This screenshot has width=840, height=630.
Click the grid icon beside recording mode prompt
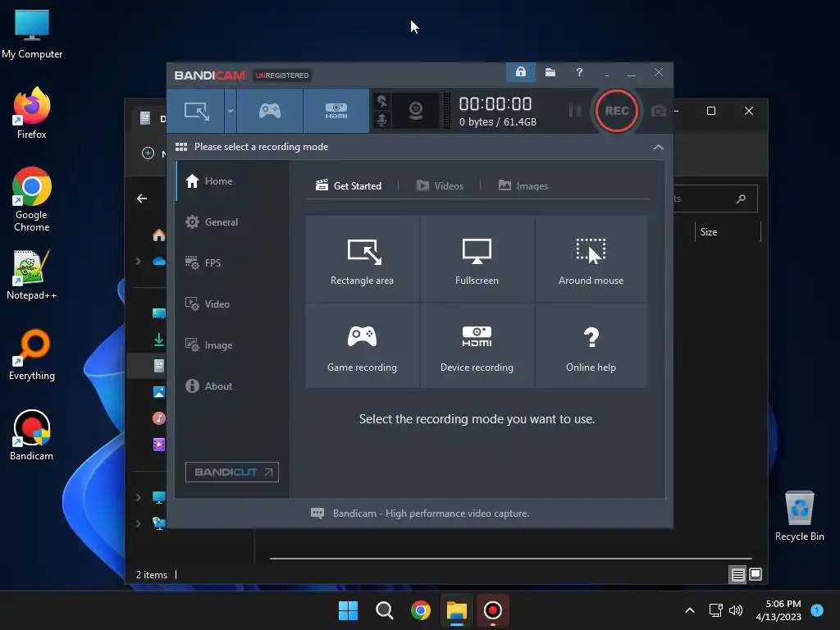(x=181, y=147)
